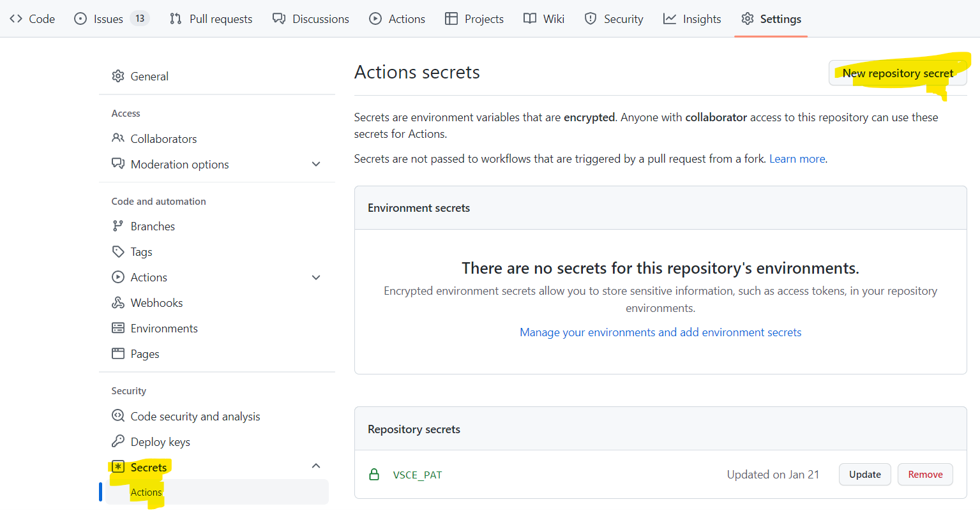
Task: Click the Moderation options comment icon
Action: click(118, 163)
